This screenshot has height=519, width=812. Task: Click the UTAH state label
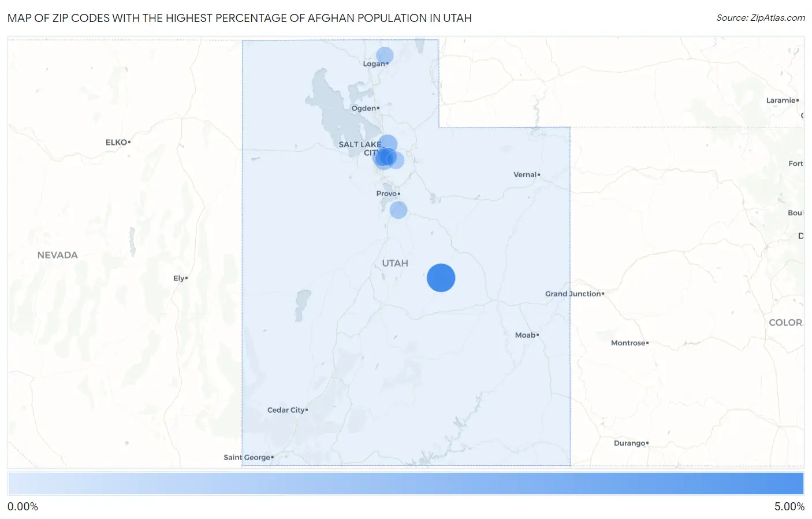395,263
